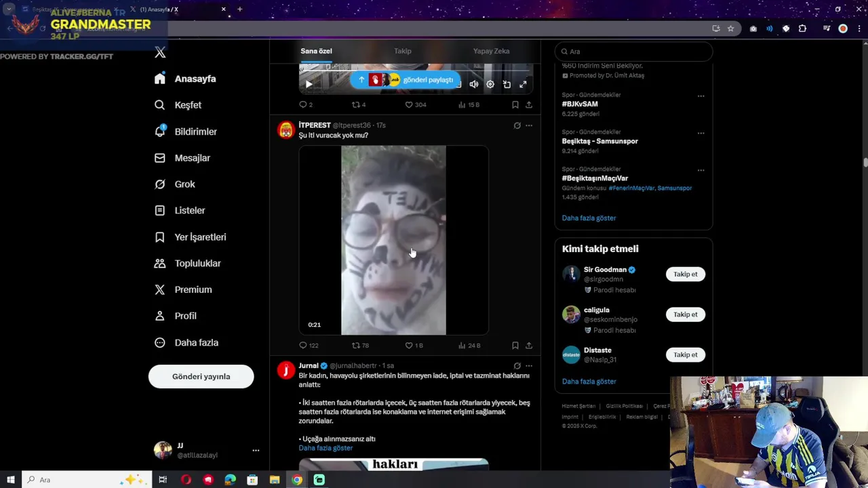Open more options for Beşiktaş - Samsunspor trend
The image size is (868, 488).
click(x=701, y=133)
